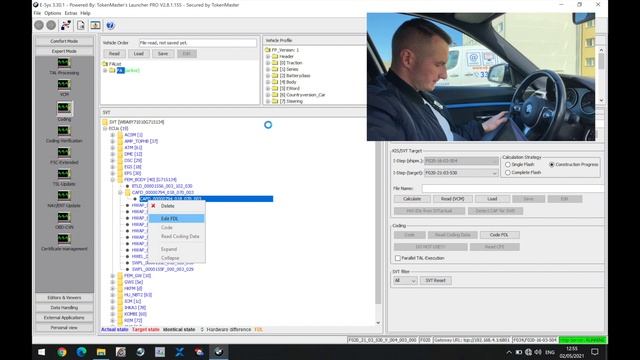This screenshot has height=360, width=640.
Task: Click the Read (VCM) button
Action: [452, 199]
